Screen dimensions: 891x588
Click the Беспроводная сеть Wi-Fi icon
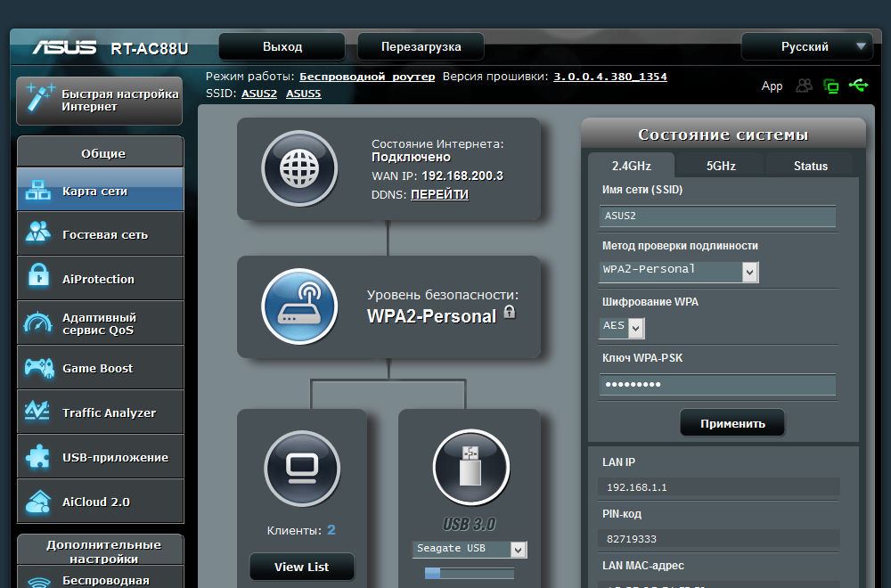[38, 582]
